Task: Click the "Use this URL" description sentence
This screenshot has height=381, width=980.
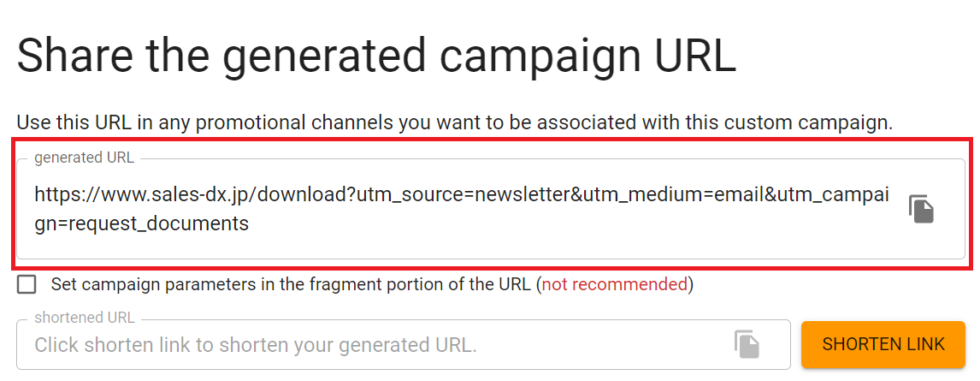Action: 454,122
